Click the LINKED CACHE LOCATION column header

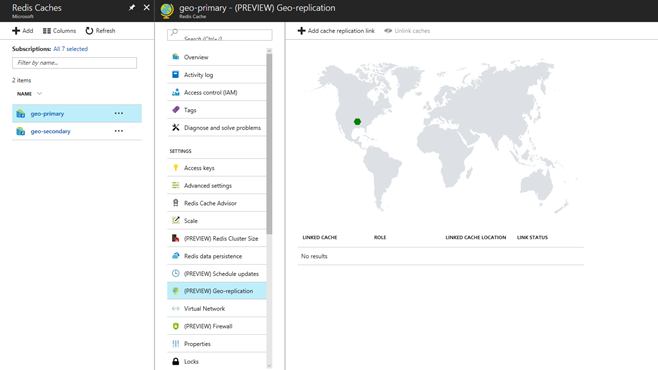point(475,237)
